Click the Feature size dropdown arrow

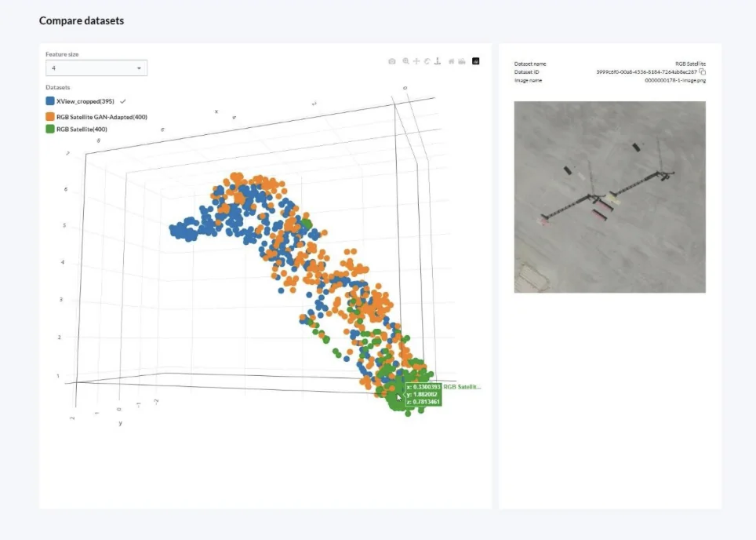(x=140, y=68)
